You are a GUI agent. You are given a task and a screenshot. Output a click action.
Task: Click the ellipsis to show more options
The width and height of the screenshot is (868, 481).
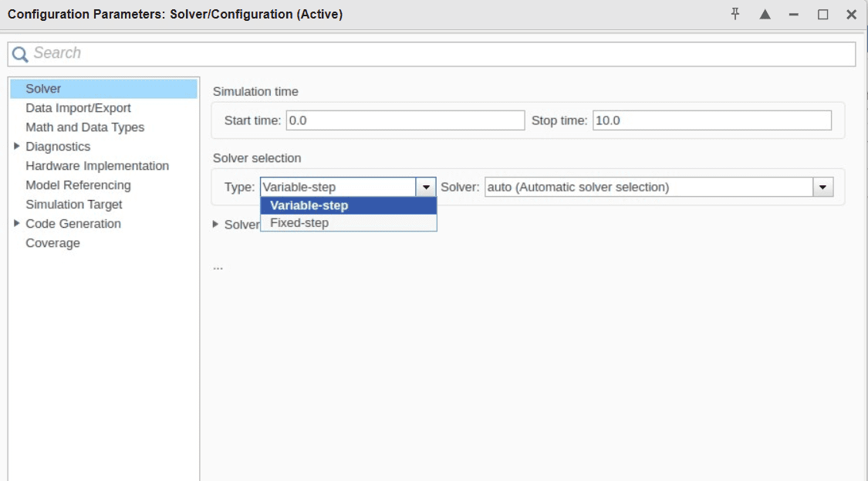218,266
